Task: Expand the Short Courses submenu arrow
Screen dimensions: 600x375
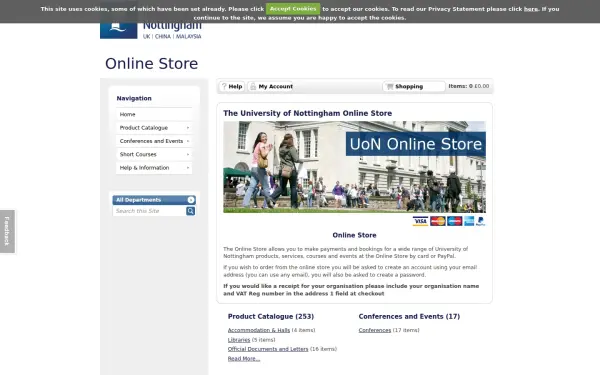Action: [x=188, y=155]
